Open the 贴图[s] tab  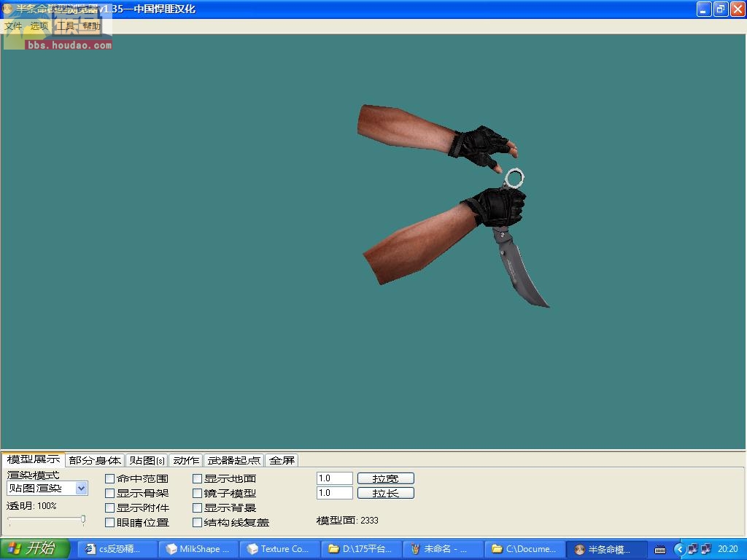tap(147, 461)
